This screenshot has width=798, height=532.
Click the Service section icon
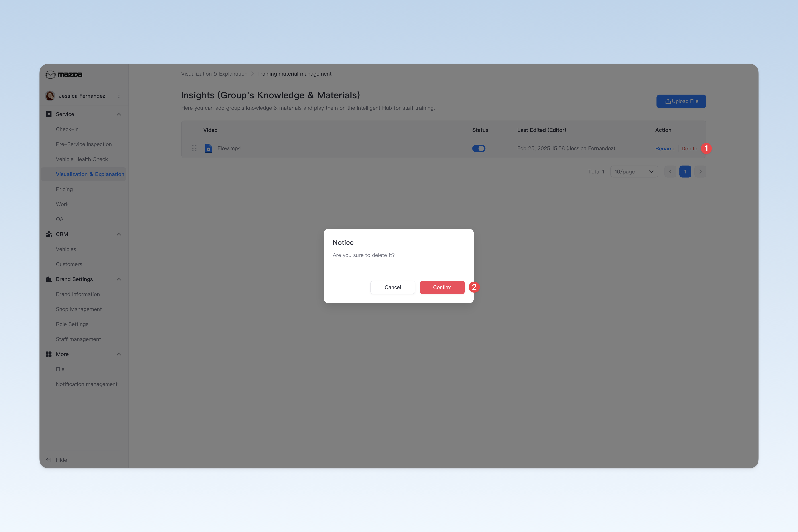(x=49, y=114)
